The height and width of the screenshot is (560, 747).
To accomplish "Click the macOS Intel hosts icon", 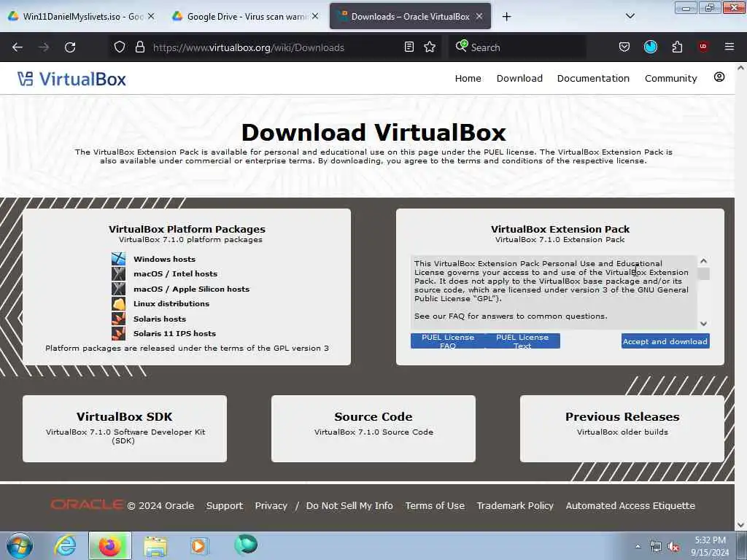I will [x=118, y=274].
